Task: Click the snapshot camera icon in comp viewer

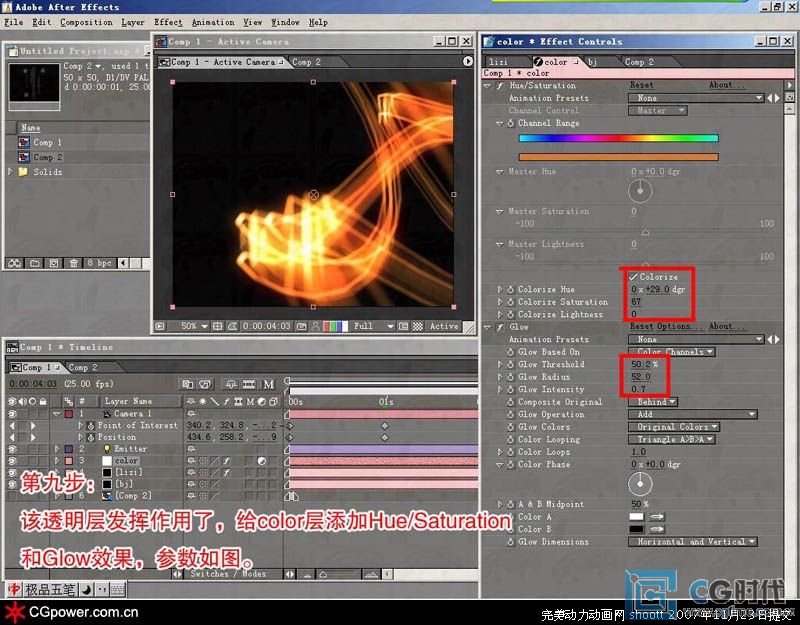Action: pos(302,326)
